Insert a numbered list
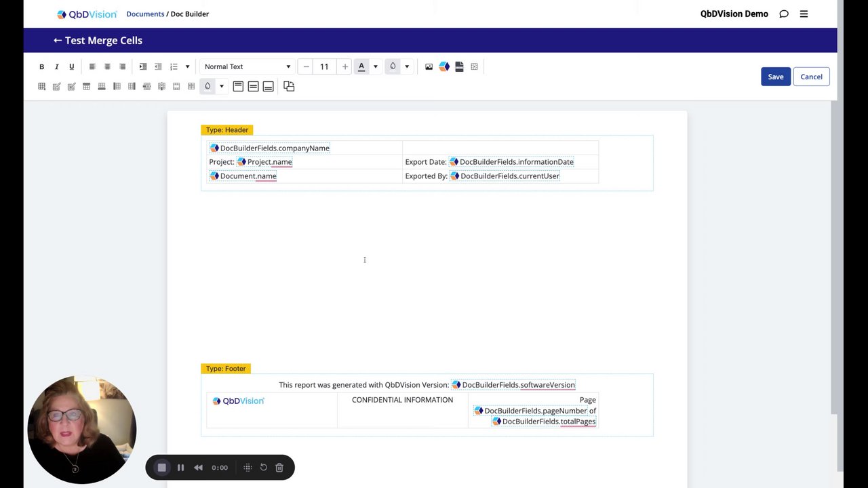The image size is (868, 488). 174,66
